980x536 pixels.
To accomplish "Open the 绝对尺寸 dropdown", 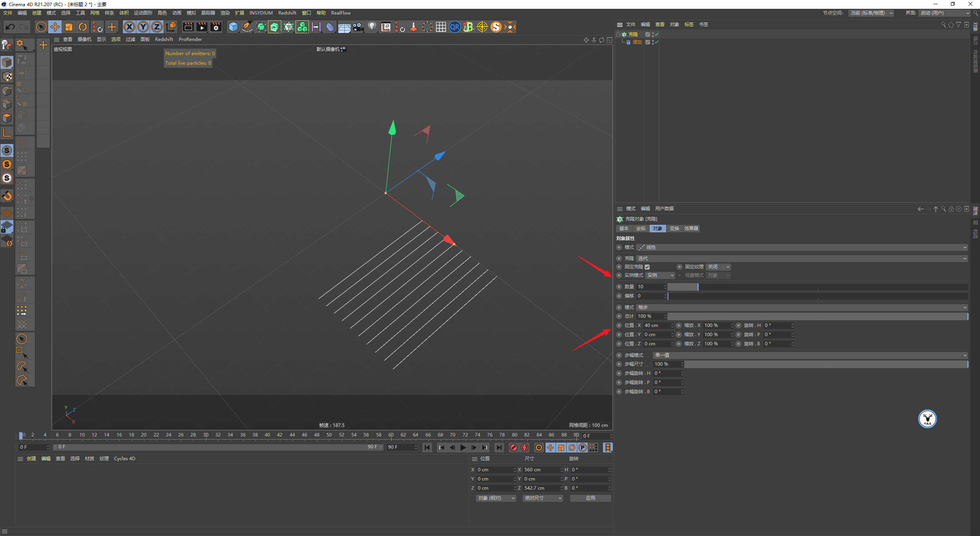I will coord(542,498).
